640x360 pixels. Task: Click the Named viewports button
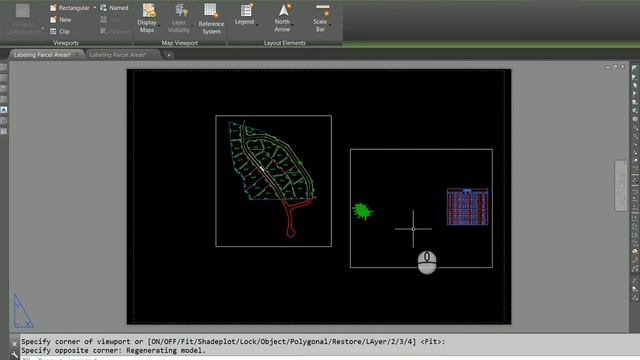[x=114, y=8]
